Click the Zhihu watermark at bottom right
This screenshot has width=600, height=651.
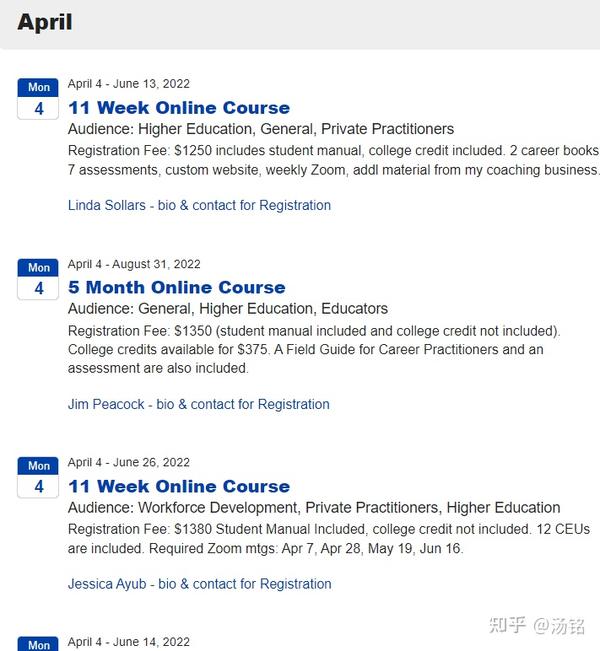click(537, 626)
